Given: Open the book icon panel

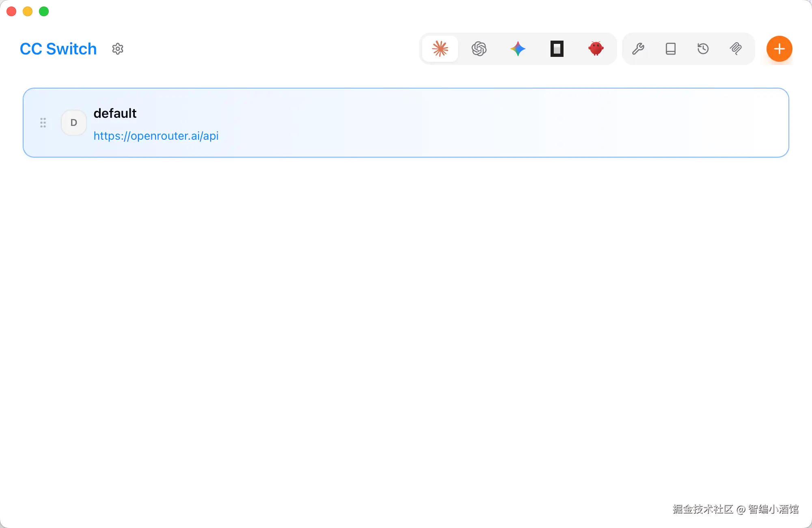Looking at the screenshot, I should (671, 49).
